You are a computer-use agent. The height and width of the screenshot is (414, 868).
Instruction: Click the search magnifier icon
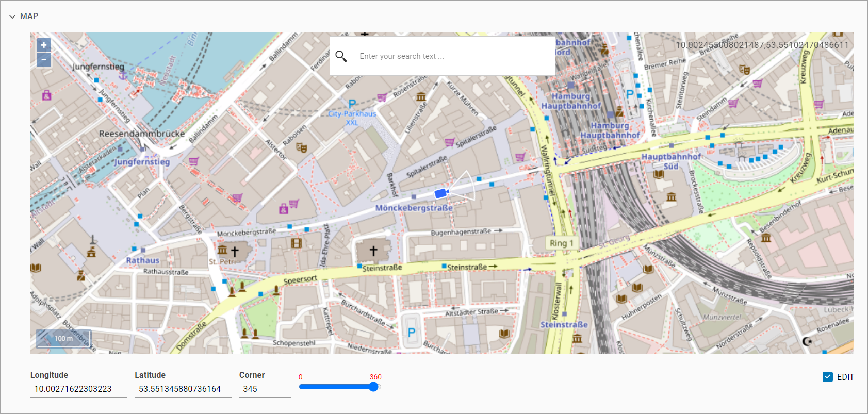point(341,56)
